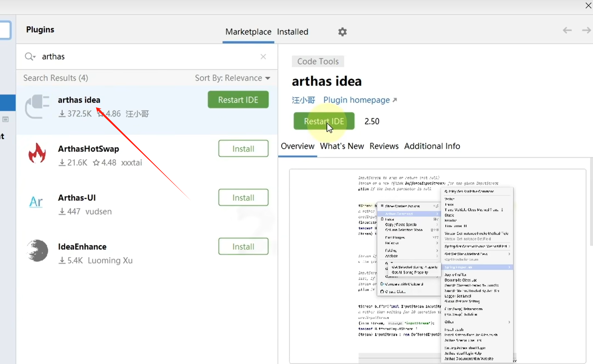Open the author 汪小哥 link

coord(303,100)
